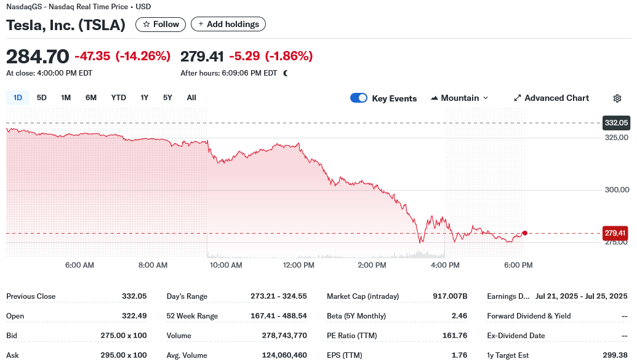Select the 1Y range tab
Viewport: 637px width, 364px height.
point(145,98)
